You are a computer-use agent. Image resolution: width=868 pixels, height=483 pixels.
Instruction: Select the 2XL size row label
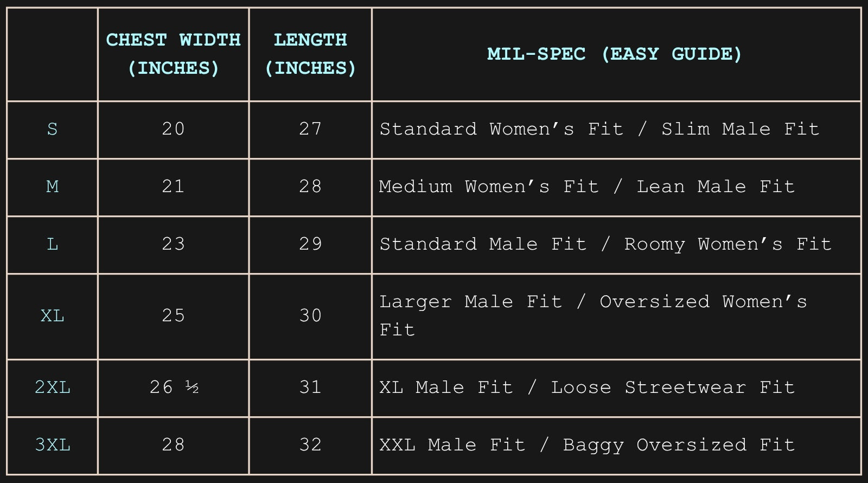[52, 387]
